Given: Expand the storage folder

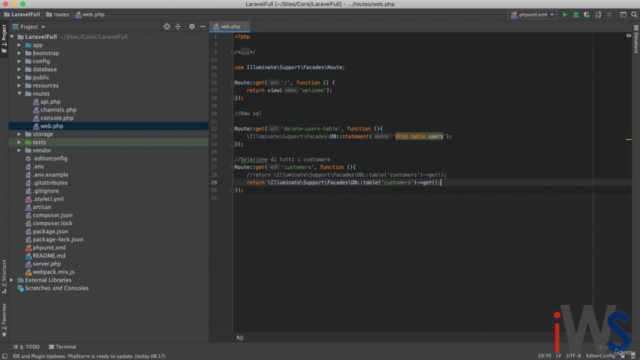Looking at the screenshot, I should click(19, 134).
